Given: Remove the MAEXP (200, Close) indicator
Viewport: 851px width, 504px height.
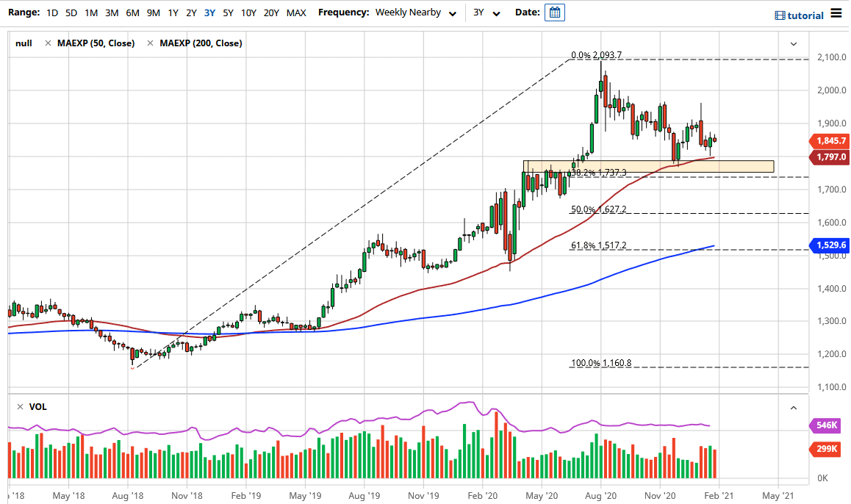Looking at the screenshot, I should point(151,43).
